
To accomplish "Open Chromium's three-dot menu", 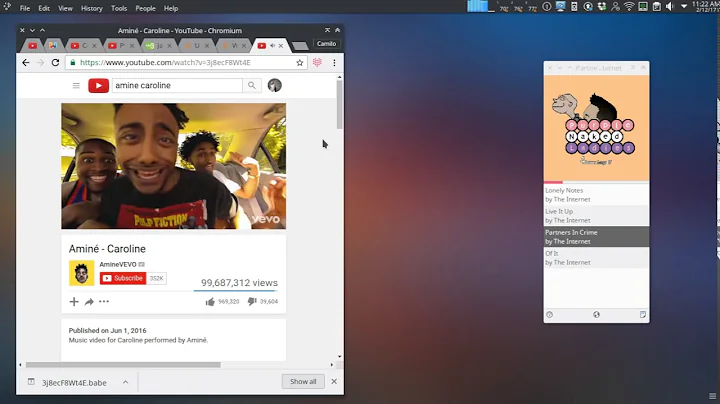I will click(334, 62).
